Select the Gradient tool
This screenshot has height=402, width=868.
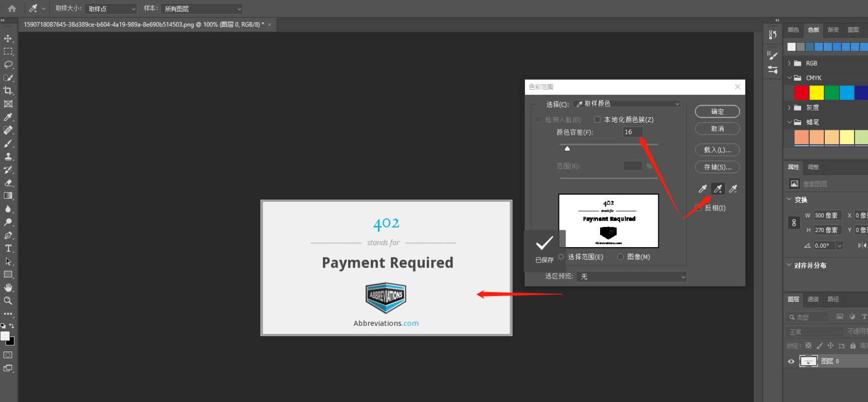coord(8,196)
